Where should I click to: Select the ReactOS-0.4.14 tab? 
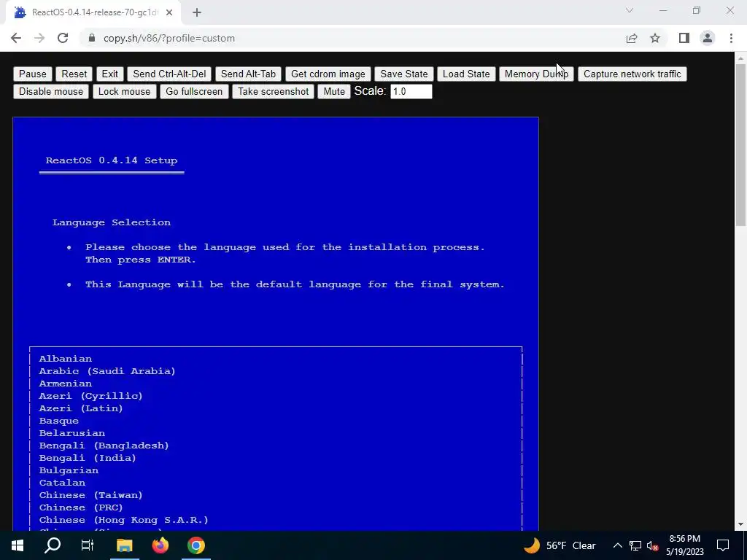point(93,13)
